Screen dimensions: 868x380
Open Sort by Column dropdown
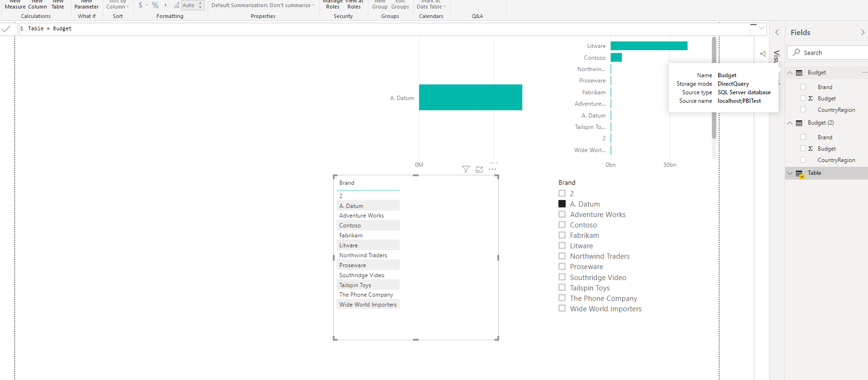[118, 4]
